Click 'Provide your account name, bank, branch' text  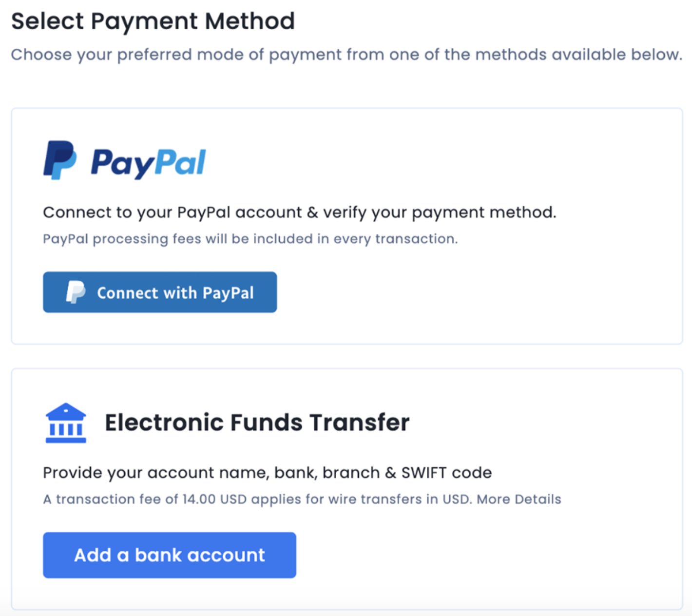coord(268,473)
